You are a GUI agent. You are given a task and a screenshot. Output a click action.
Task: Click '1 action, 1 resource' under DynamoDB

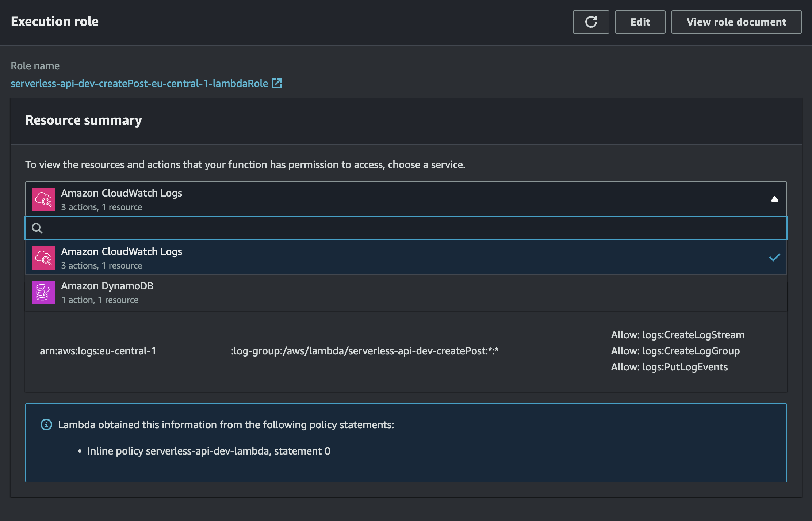100,300
